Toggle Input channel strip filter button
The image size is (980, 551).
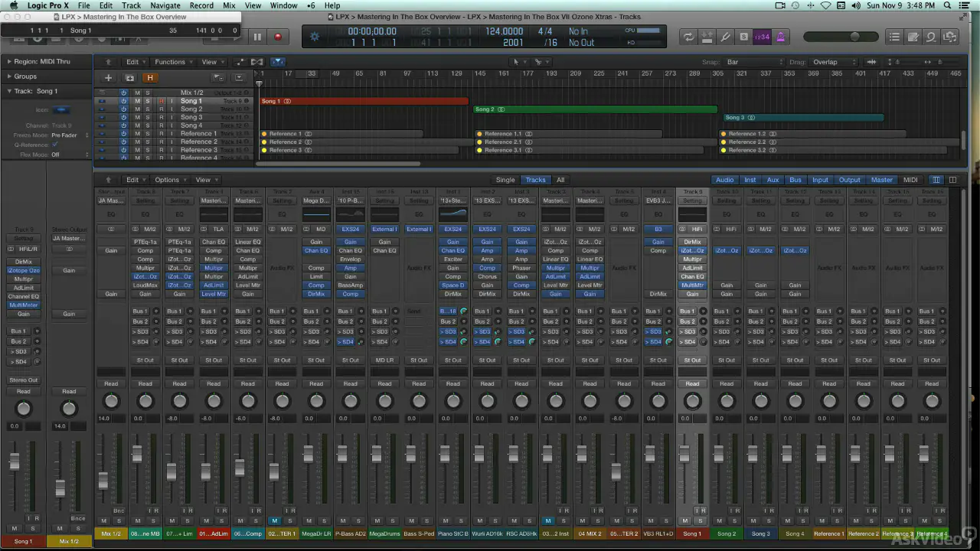[820, 180]
